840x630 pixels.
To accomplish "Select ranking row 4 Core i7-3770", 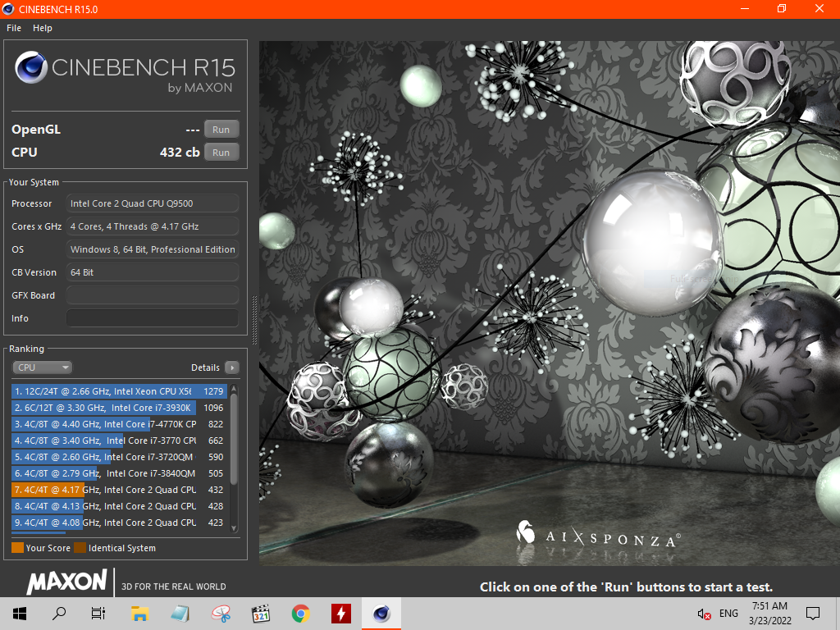I will pos(119,441).
